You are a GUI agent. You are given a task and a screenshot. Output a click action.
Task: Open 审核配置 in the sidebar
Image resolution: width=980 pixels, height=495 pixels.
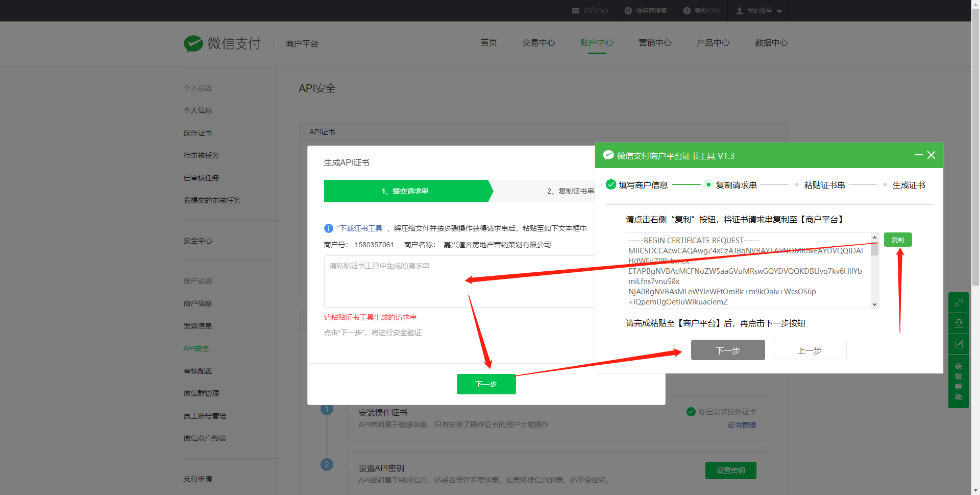pyautogui.click(x=198, y=371)
